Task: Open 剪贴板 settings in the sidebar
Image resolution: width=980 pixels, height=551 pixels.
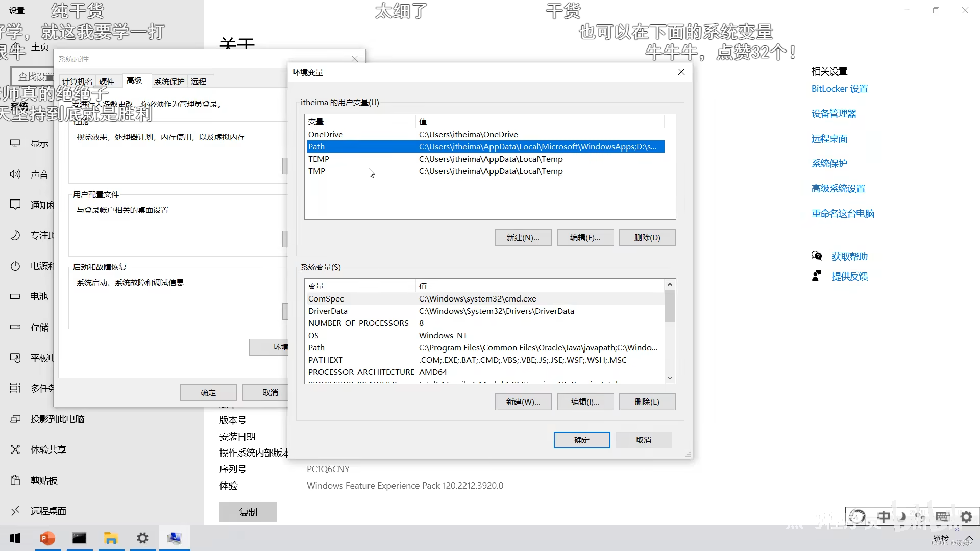Action: (x=44, y=480)
